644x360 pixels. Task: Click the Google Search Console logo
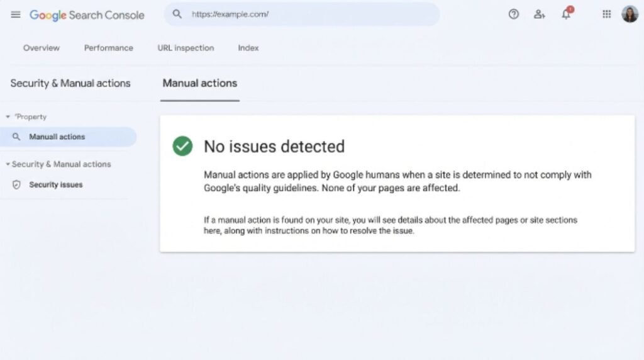pos(87,15)
